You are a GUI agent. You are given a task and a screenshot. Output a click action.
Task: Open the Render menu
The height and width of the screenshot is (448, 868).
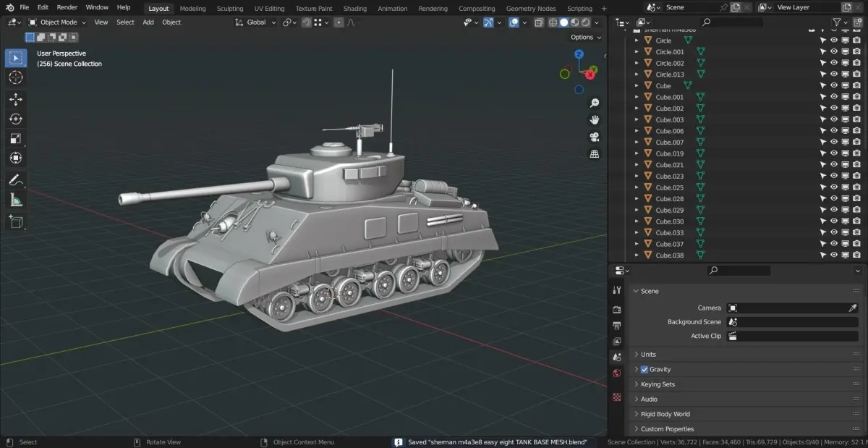[x=67, y=7]
